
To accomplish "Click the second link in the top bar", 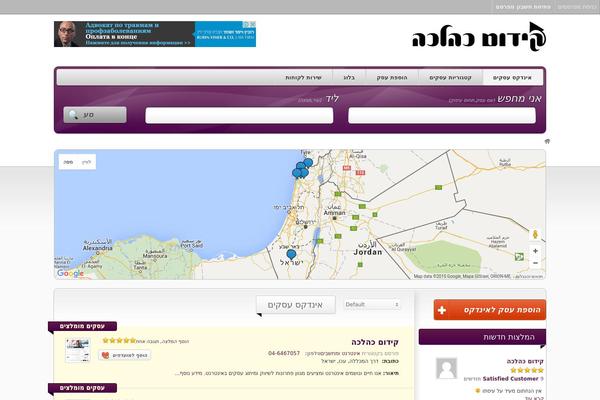I will (x=523, y=7).
